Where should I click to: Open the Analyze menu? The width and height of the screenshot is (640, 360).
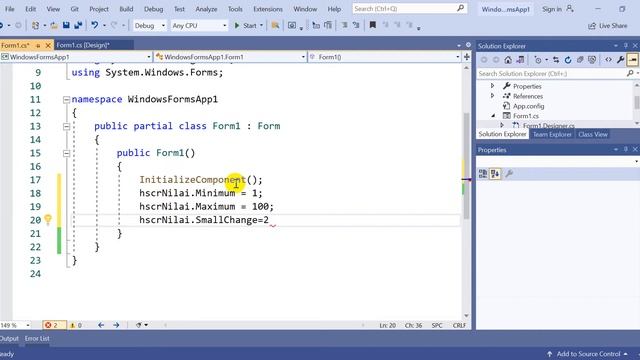coord(206,9)
